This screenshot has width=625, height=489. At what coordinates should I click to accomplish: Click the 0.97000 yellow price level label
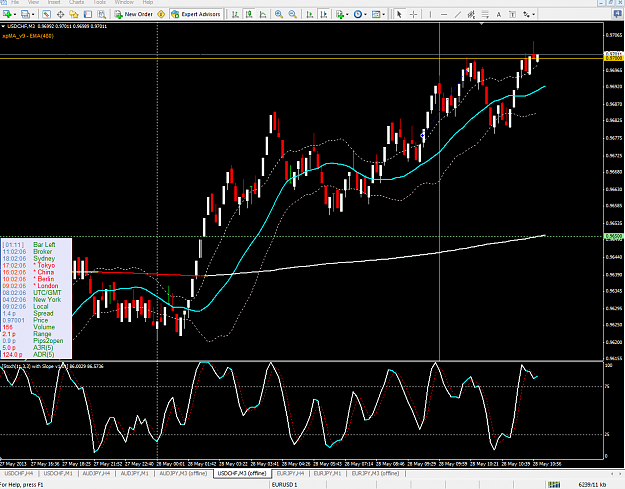point(614,58)
